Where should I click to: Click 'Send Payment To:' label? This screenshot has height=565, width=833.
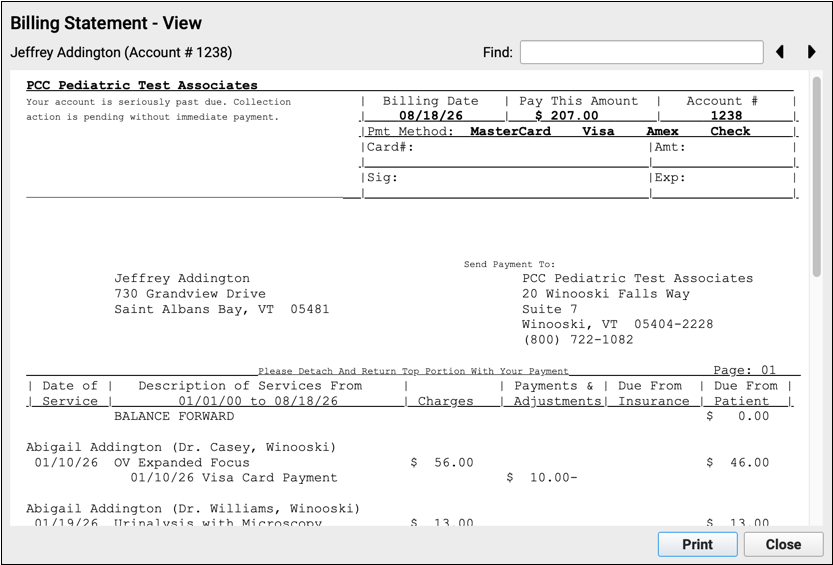tap(509, 264)
